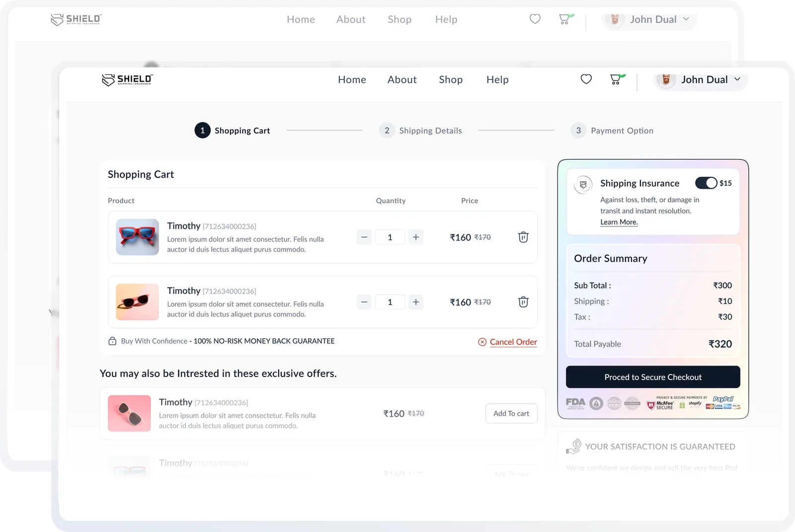Click lock icon beside Buy With Confidence
This screenshot has width=795, height=532.
[113, 341]
